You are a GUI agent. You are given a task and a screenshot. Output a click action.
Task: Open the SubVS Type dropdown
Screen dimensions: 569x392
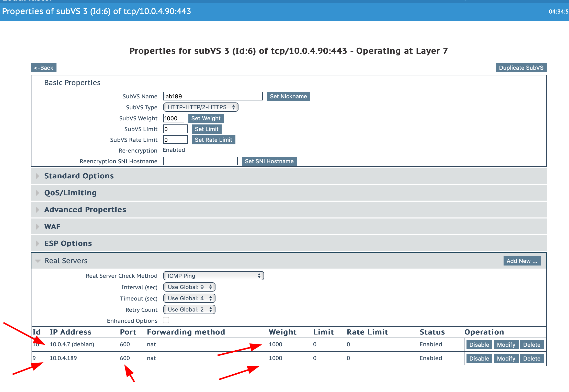tap(201, 107)
